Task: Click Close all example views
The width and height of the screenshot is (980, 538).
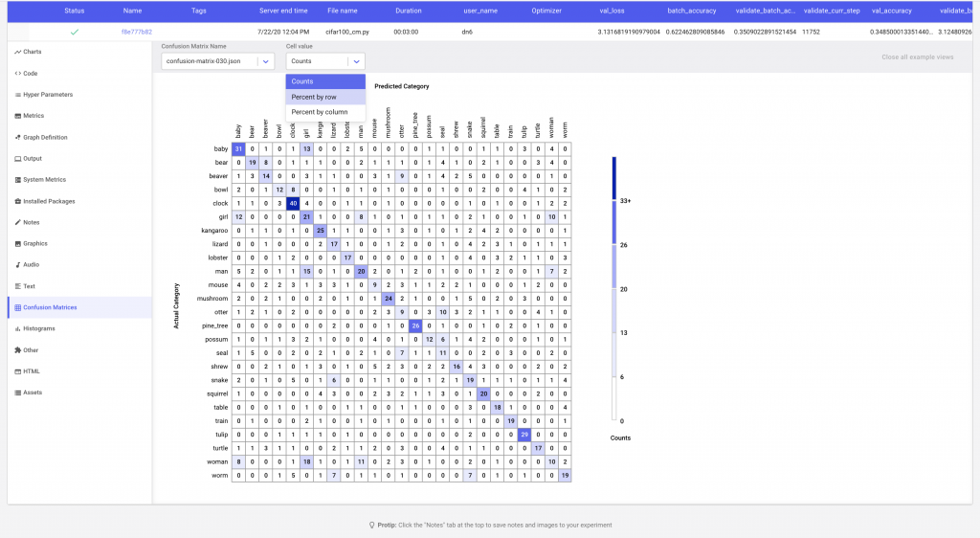Action: point(917,57)
